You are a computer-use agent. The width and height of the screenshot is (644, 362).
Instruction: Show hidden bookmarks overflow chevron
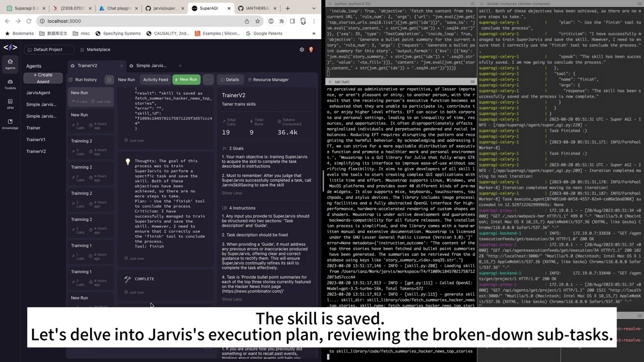coord(313,34)
